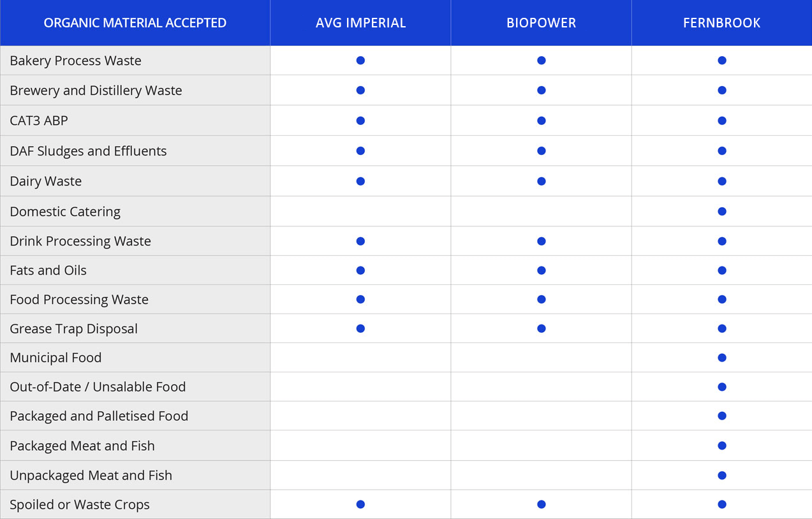This screenshot has width=812, height=519.
Task: Select the DAF Sludges and Effluents row label
Action: point(88,151)
